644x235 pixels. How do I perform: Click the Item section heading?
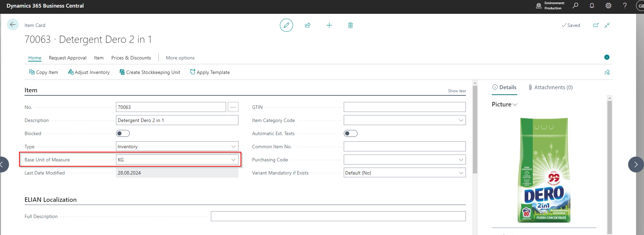tap(31, 90)
